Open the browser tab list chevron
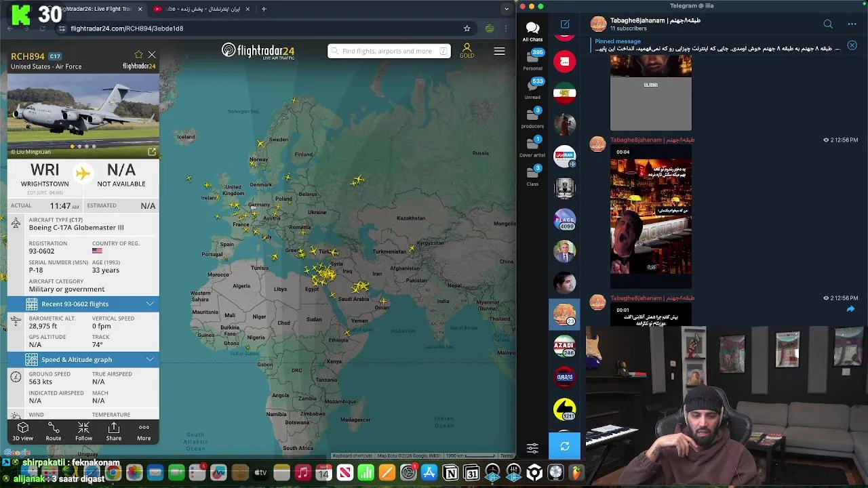 point(507,9)
